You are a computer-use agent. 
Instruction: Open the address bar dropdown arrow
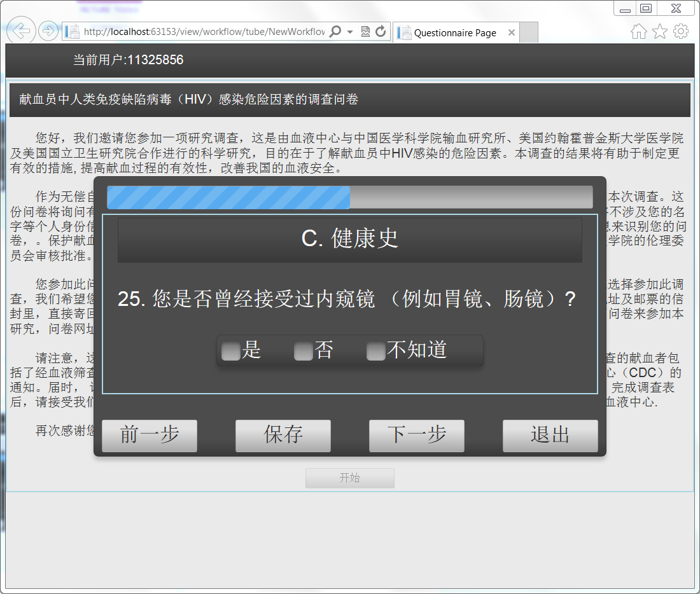350,32
